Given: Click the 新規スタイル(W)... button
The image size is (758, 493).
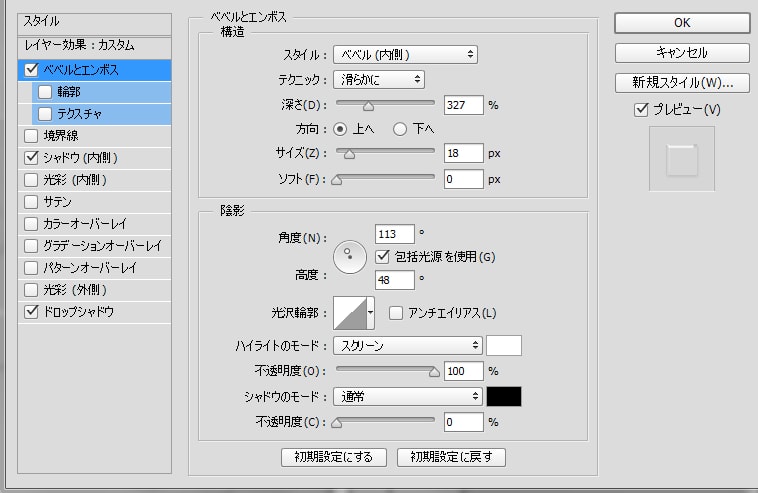Looking at the screenshot, I should pyautogui.click(x=682, y=83).
